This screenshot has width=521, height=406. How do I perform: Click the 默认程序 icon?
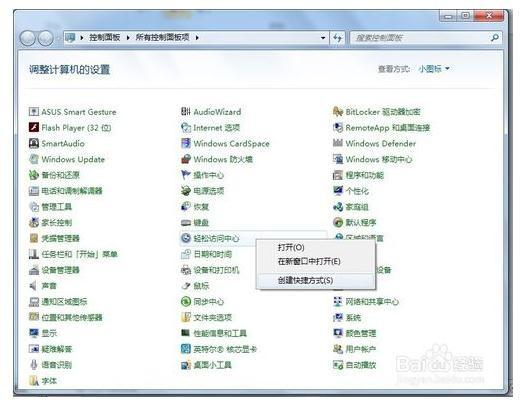point(338,222)
